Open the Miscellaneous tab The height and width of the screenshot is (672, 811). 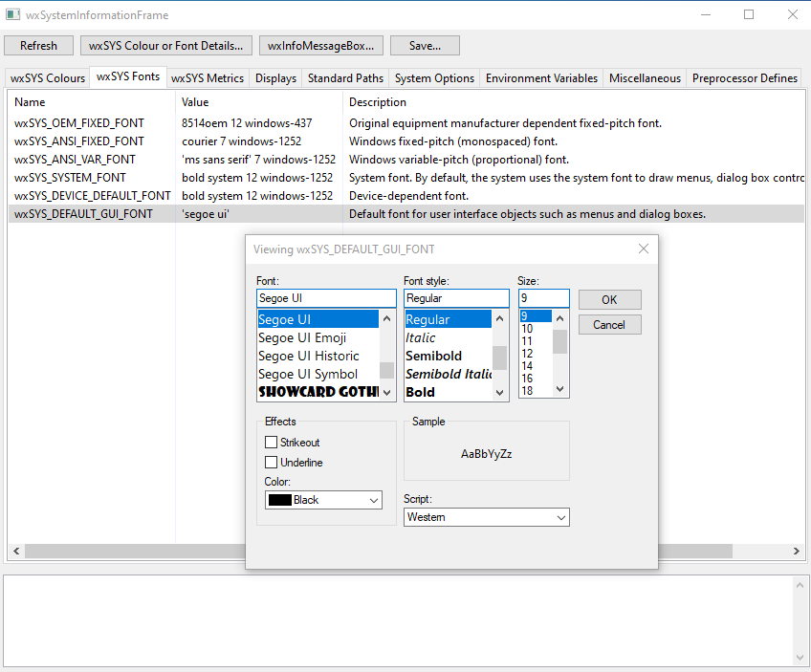point(645,78)
